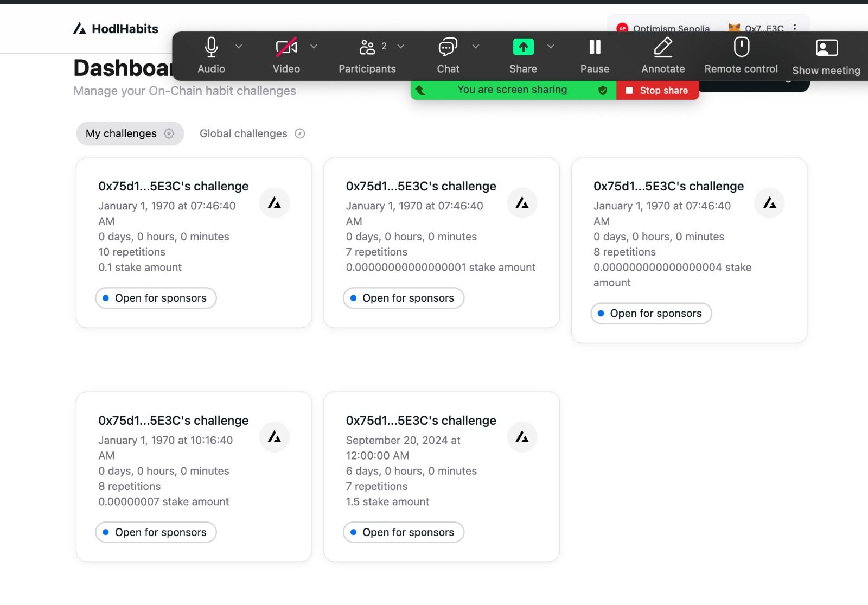
Task: Click Show meeting icon
Action: (827, 48)
